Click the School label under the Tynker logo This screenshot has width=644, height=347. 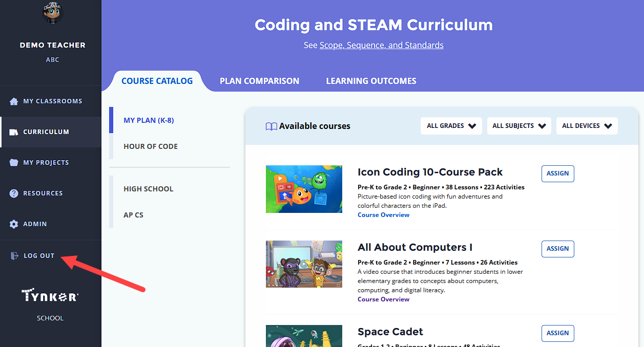coord(50,318)
